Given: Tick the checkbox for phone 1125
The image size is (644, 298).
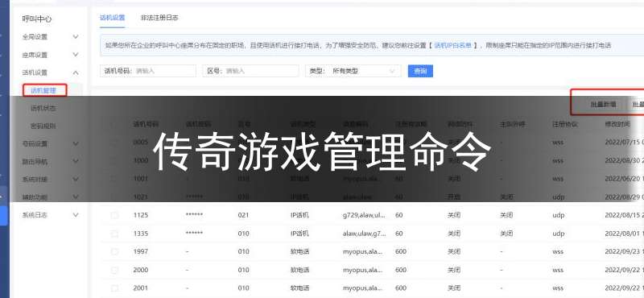Looking at the screenshot, I should pyautogui.click(x=114, y=215).
